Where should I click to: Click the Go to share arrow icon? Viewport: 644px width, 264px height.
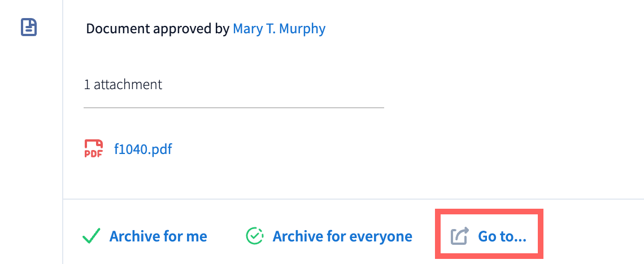pos(460,236)
